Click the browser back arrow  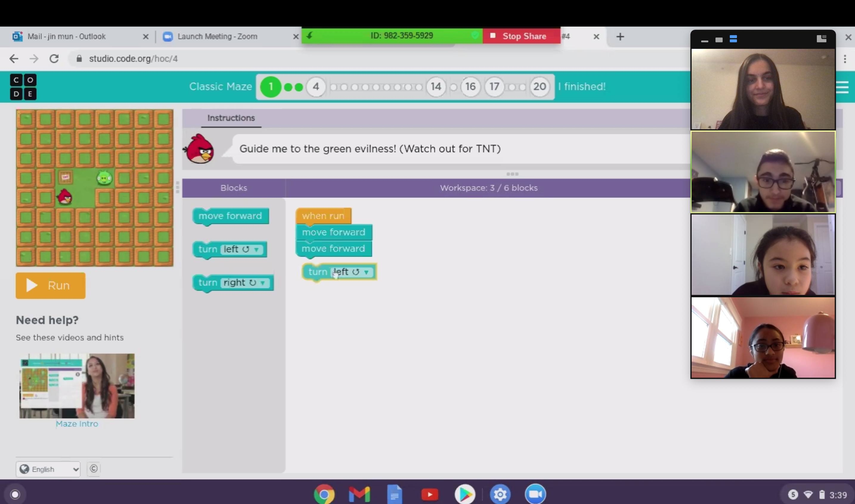click(x=14, y=59)
